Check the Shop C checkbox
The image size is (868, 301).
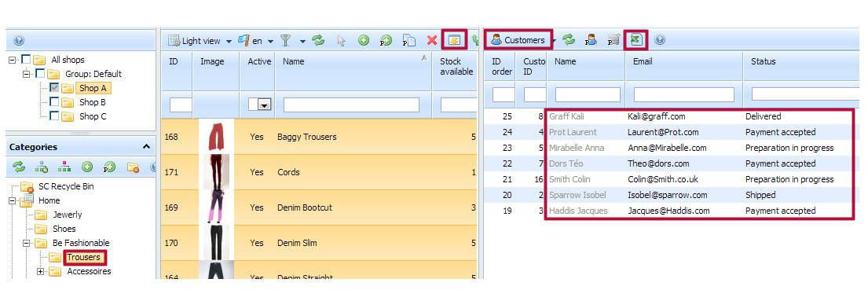click(x=53, y=116)
